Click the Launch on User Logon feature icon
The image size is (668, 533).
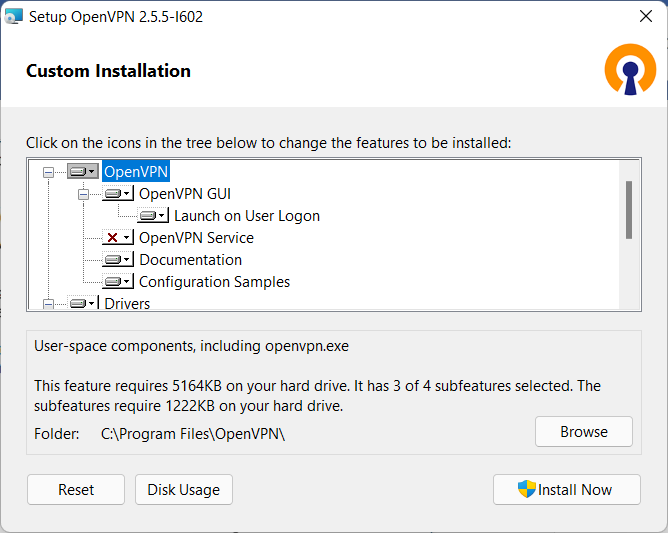[x=153, y=216]
